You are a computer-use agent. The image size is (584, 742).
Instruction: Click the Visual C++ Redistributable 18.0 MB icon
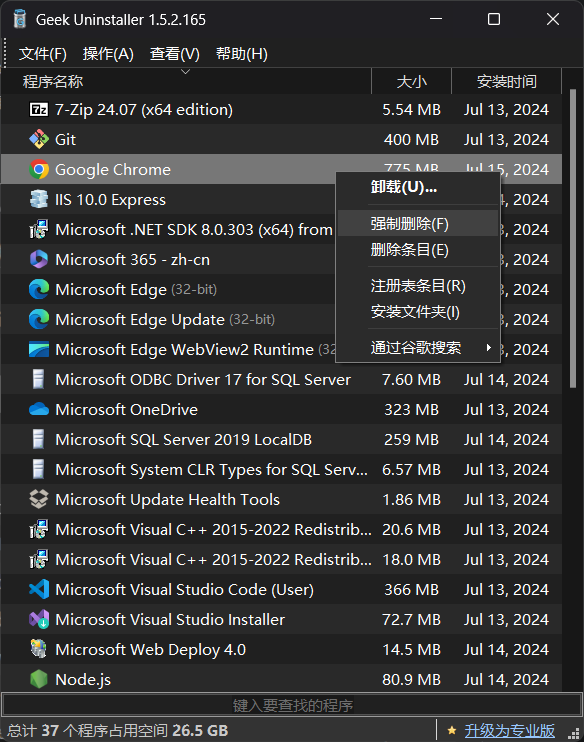pyautogui.click(x=39, y=559)
